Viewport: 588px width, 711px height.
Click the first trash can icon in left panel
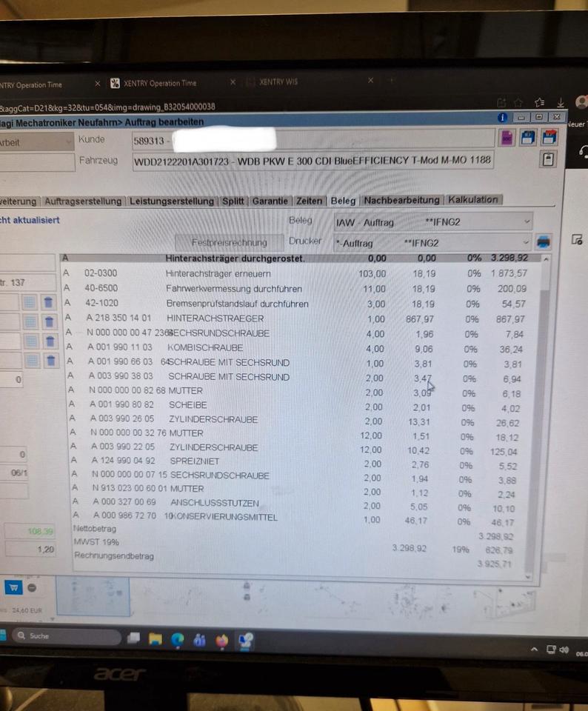pyautogui.click(x=48, y=302)
